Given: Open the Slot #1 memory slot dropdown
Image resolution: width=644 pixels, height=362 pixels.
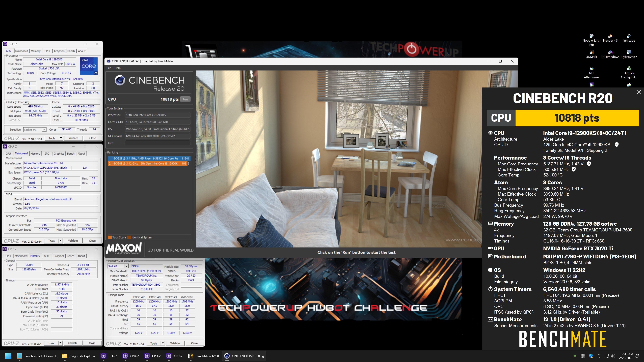Looking at the screenshot, I should click(x=126, y=266).
